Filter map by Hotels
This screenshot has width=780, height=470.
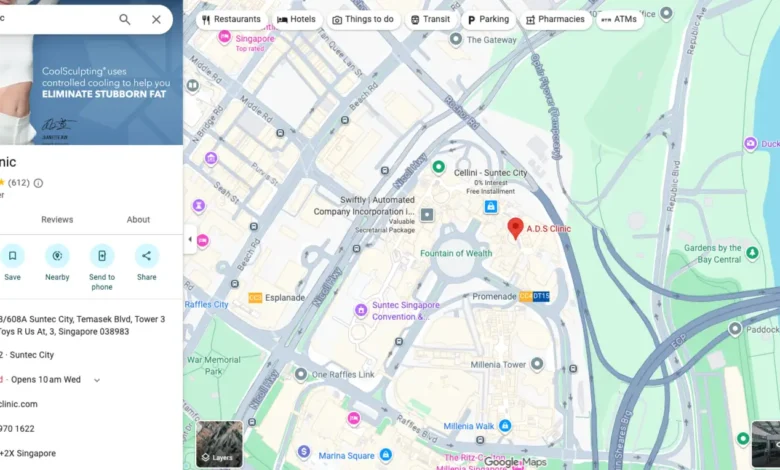(296, 19)
